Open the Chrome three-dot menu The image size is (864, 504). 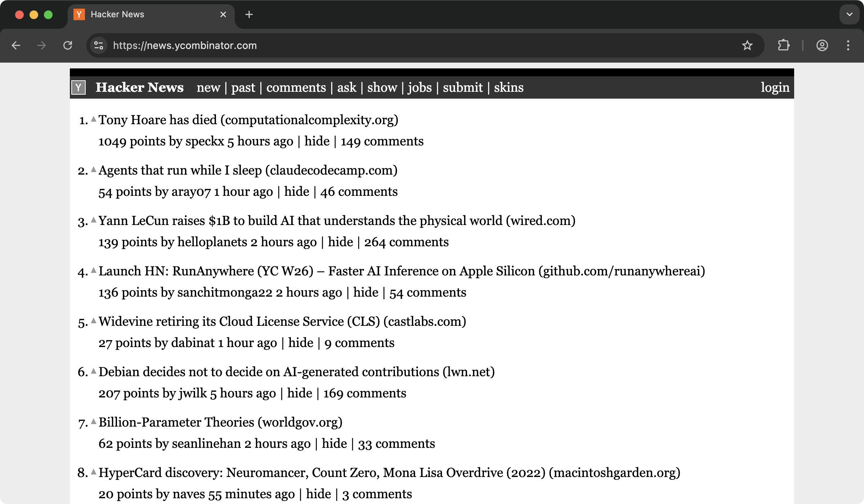[x=848, y=45]
